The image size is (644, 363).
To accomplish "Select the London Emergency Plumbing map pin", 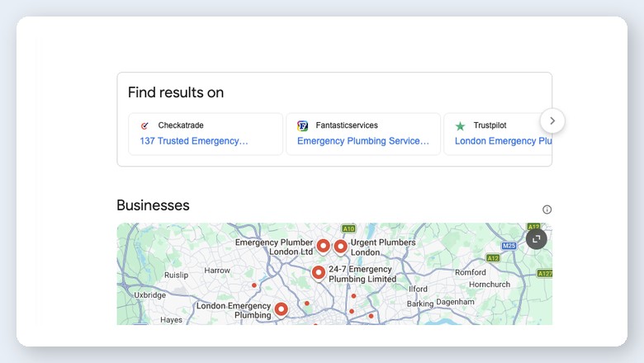I will [x=281, y=310].
